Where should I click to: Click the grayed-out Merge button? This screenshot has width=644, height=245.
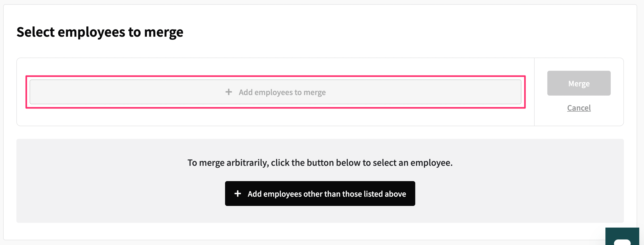click(x=579, y=83)
